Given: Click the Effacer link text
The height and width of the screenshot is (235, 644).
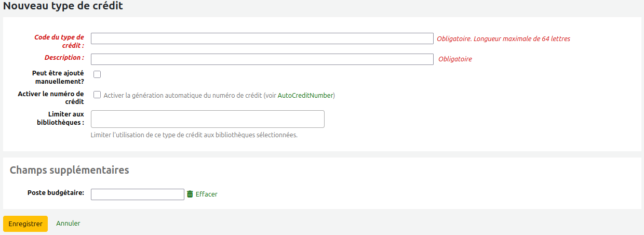Looking at the screenshot, I should point(206,194).
